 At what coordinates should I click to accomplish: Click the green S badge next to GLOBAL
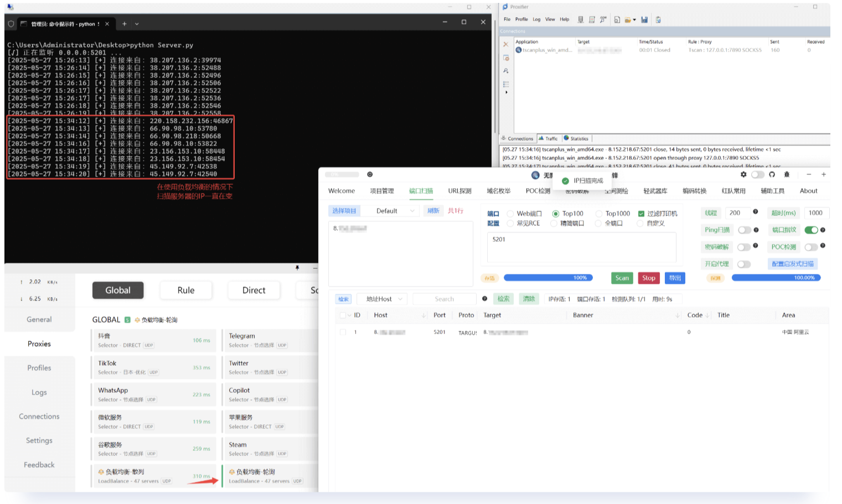127,320
